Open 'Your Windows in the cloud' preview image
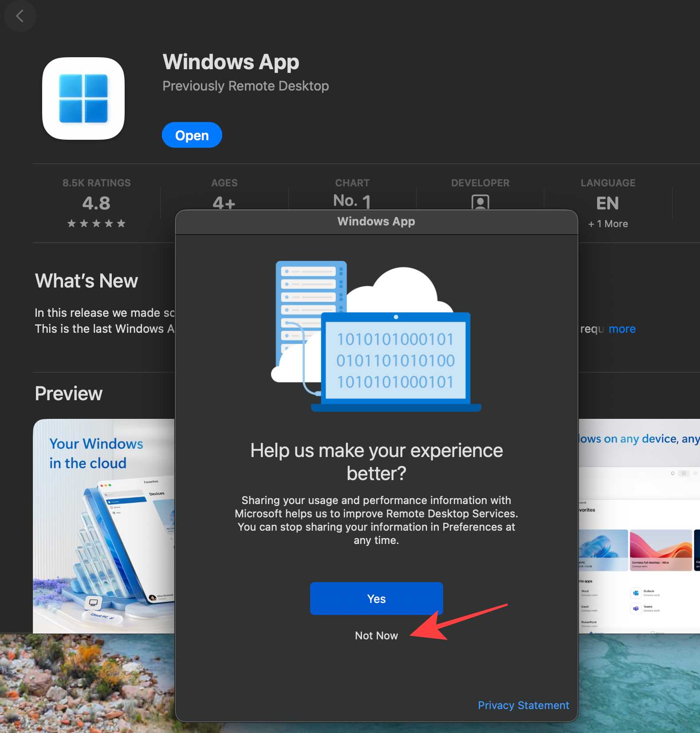Image resolution: width=700 pixels, height=733 pixels. 104,526
